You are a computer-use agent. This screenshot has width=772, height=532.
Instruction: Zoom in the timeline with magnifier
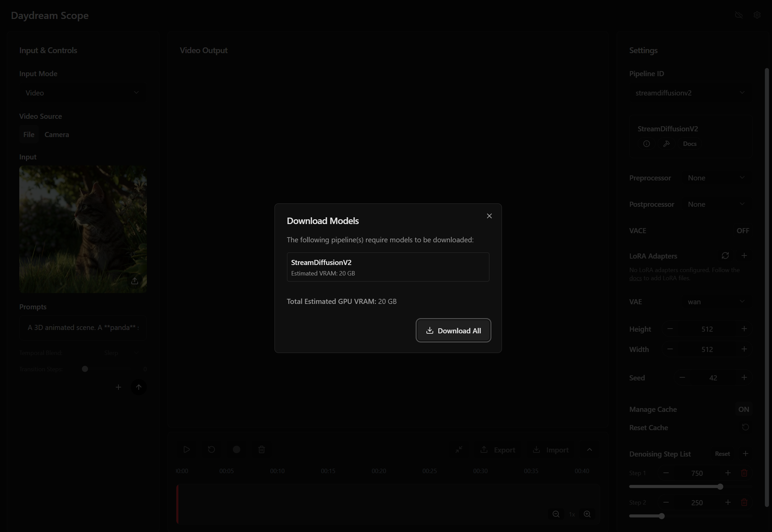(587, 514)
